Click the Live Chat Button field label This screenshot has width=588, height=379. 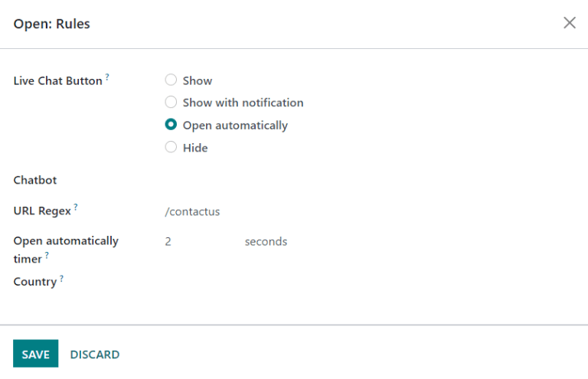57,80
